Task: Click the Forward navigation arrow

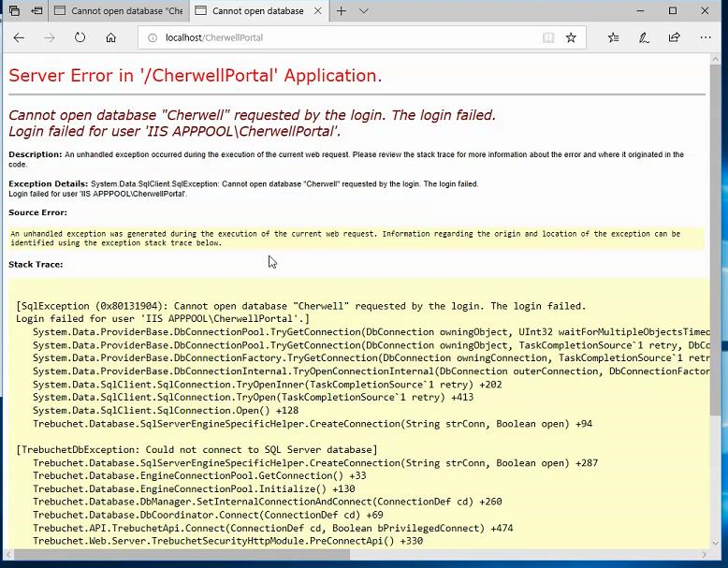Action: click(x=50, y=37)
